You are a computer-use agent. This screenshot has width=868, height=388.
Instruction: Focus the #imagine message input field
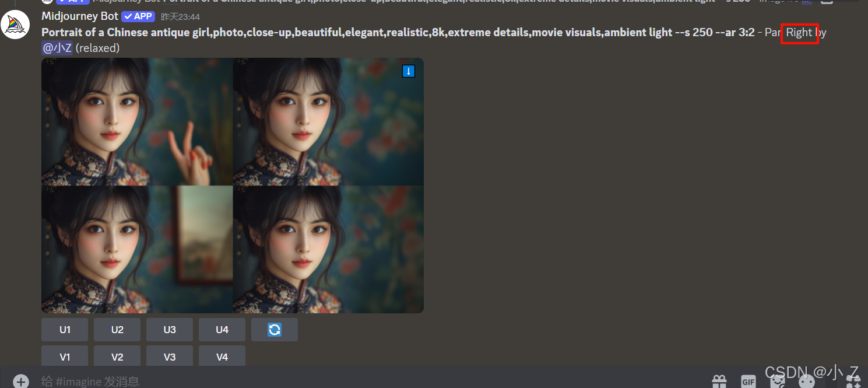[373, 382]
